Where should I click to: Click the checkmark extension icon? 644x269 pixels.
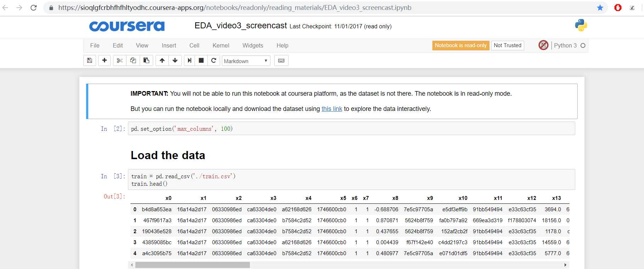click(x=632, y=8)
